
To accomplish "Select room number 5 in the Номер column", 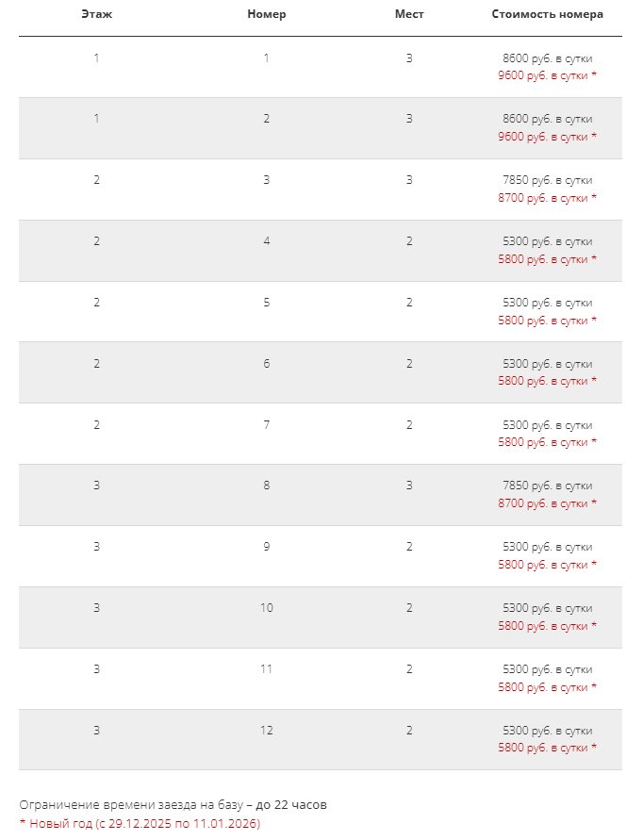I will pos(266,302).
